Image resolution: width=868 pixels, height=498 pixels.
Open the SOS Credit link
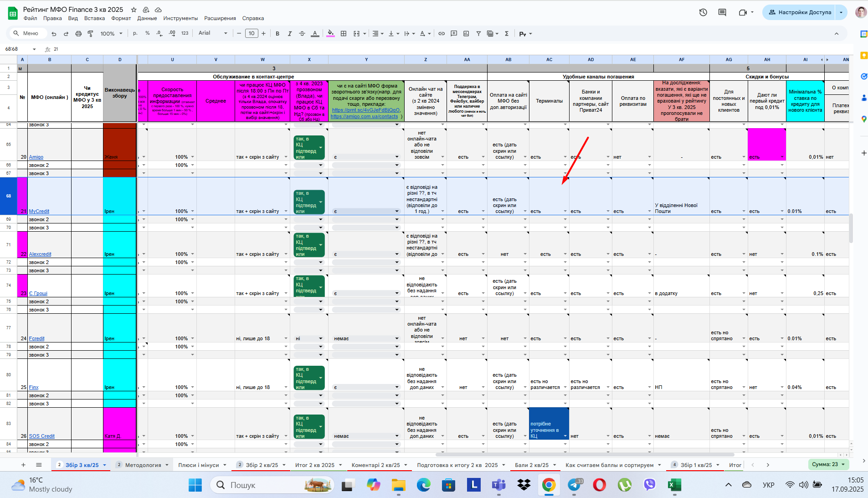pos(42,436)
